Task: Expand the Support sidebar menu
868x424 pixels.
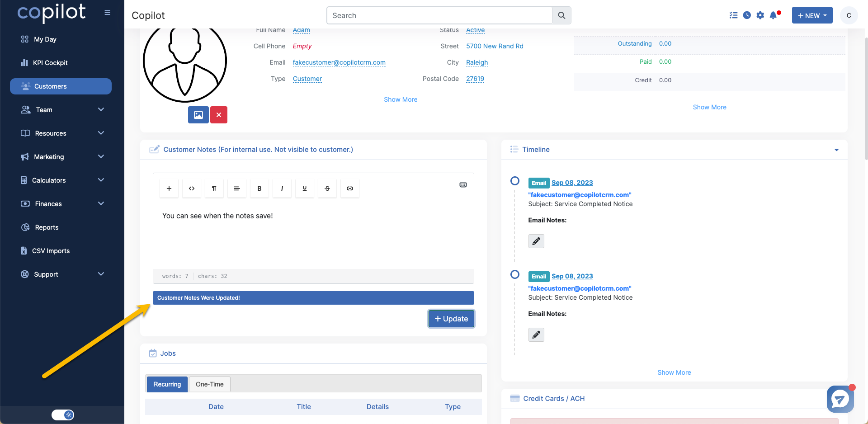Action: coord(62,274)
